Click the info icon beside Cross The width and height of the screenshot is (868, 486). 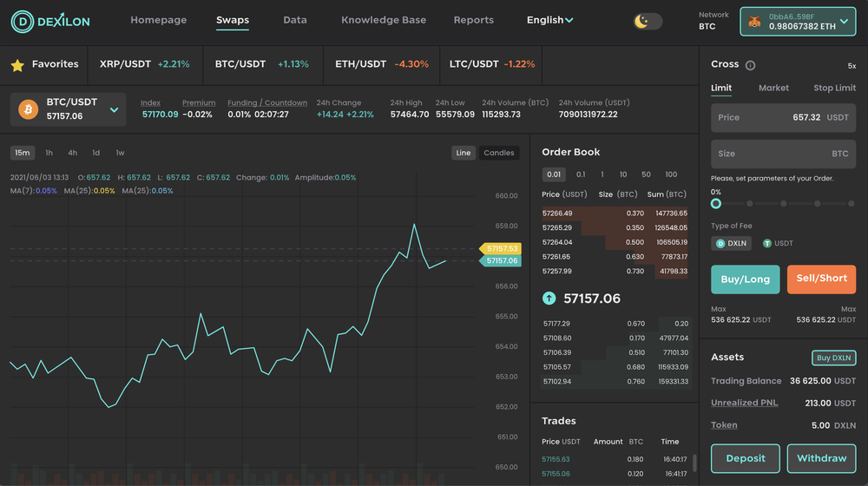(751, 65)
